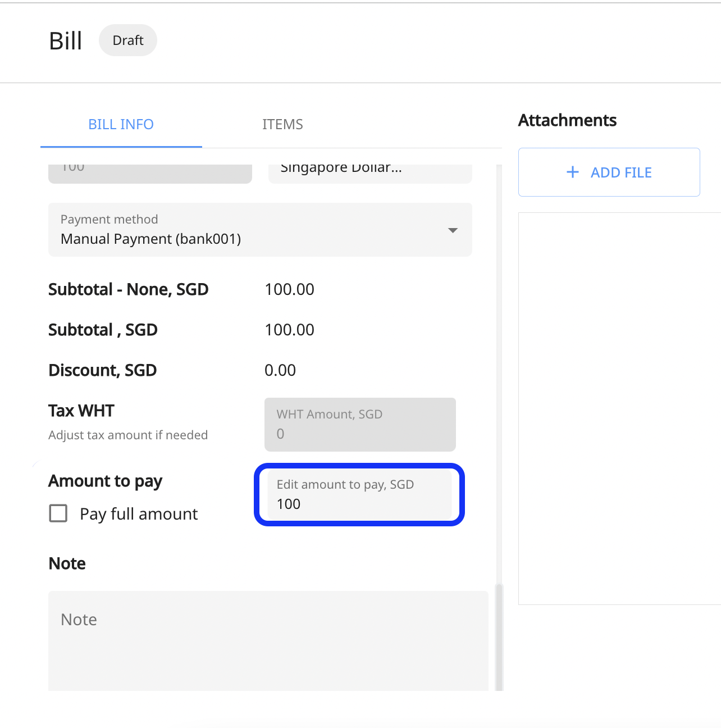Click the plus icon on ADD FILE

click(x=572, y=172)
